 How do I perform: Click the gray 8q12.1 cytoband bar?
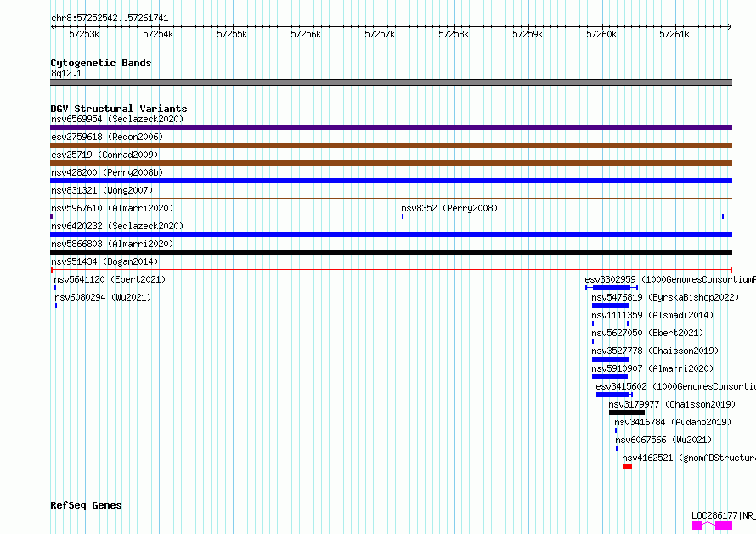[x=391, y=82]
